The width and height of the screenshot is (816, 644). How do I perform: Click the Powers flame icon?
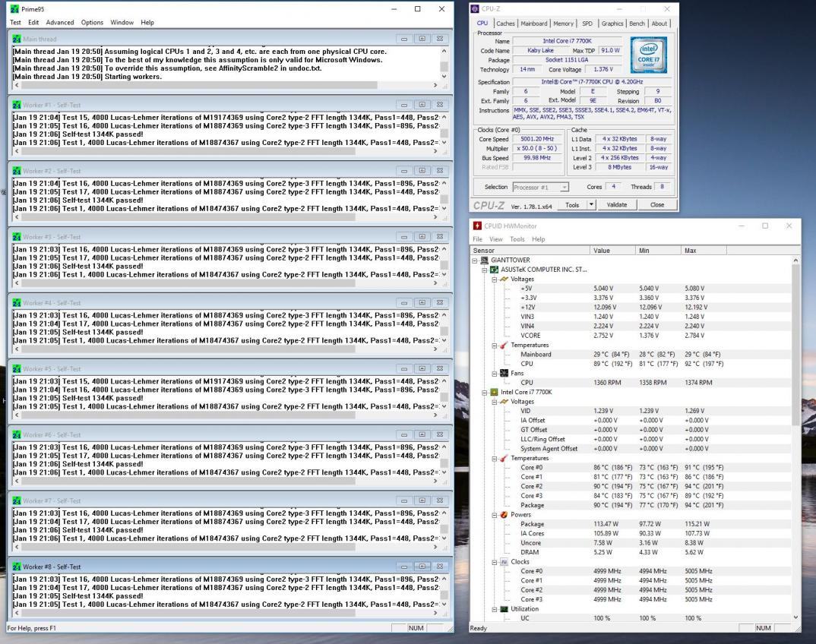(504, 514)
